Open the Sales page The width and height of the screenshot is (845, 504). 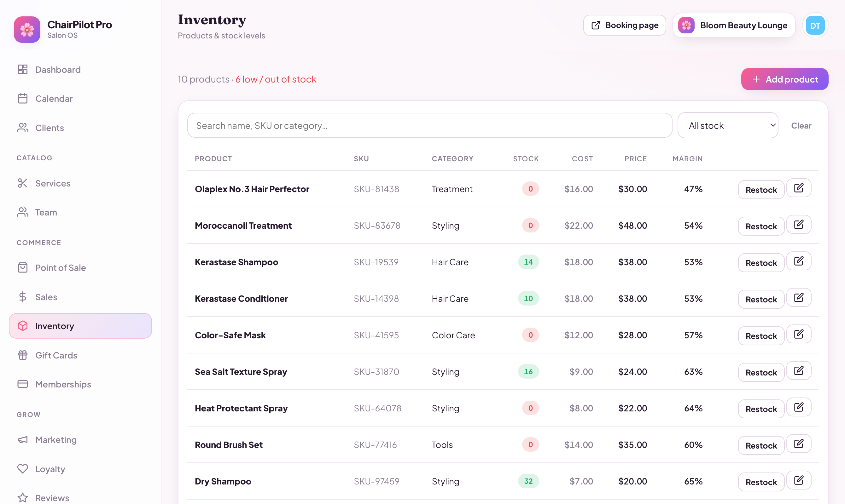(x=80, y=297)
